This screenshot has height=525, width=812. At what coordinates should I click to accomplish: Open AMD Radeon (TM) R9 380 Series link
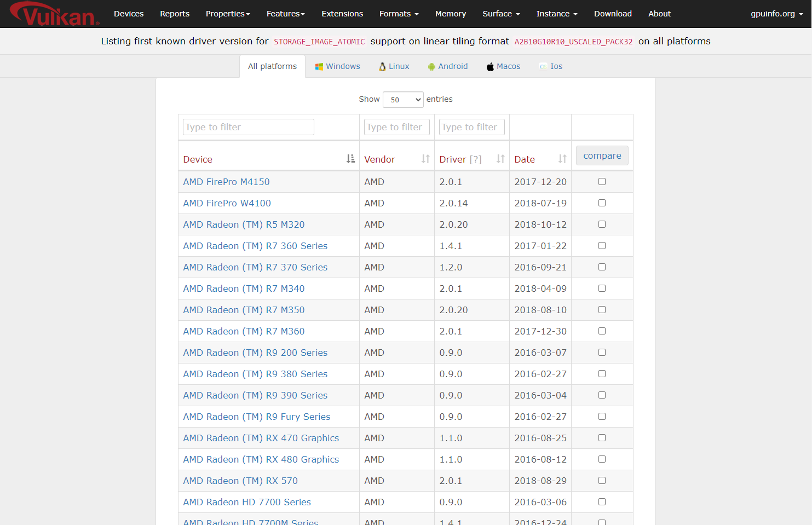[x=255, y=374]
